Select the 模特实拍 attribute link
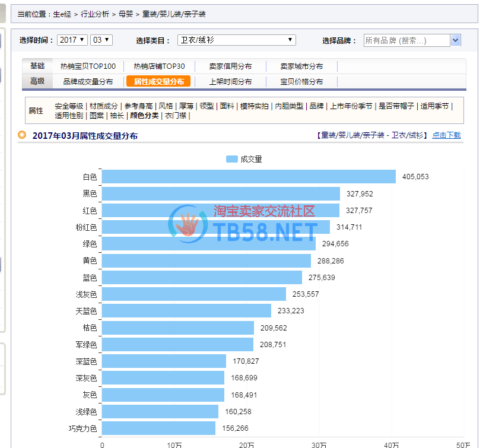486x448 pixels. (x=254, y=106)
